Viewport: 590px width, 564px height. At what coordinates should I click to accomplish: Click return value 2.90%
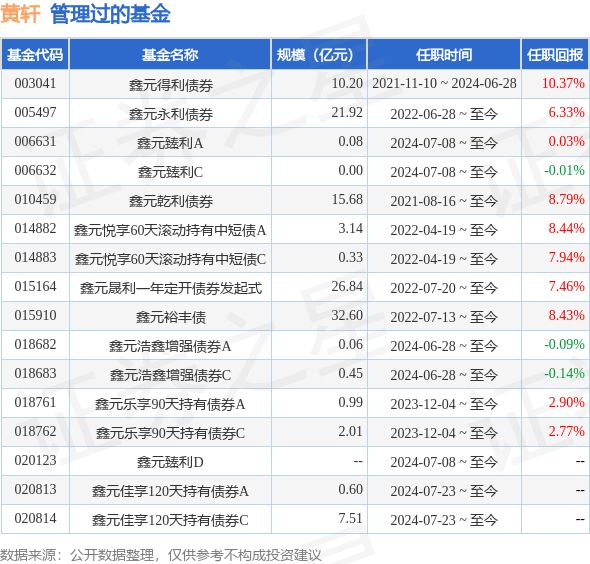tap(566, 402)
